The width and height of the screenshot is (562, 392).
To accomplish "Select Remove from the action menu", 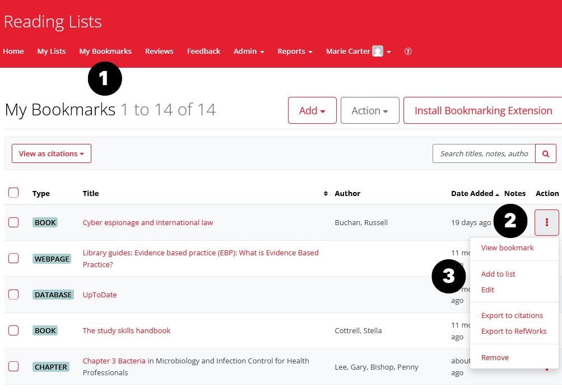I will tap(495, 357).
